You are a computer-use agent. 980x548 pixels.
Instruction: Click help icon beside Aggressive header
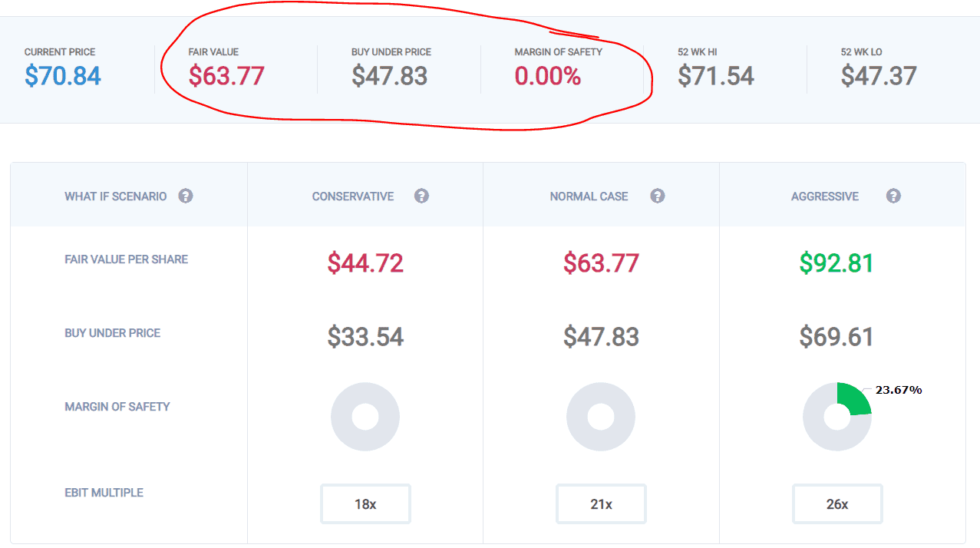click(893, 196)
